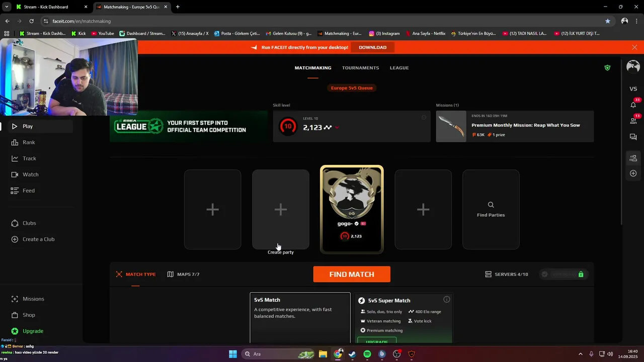The width and height of the screenshot is (644, 362).
Task: Click Upgrade on 5v5 Super Match card
Action: coord(377,341)
